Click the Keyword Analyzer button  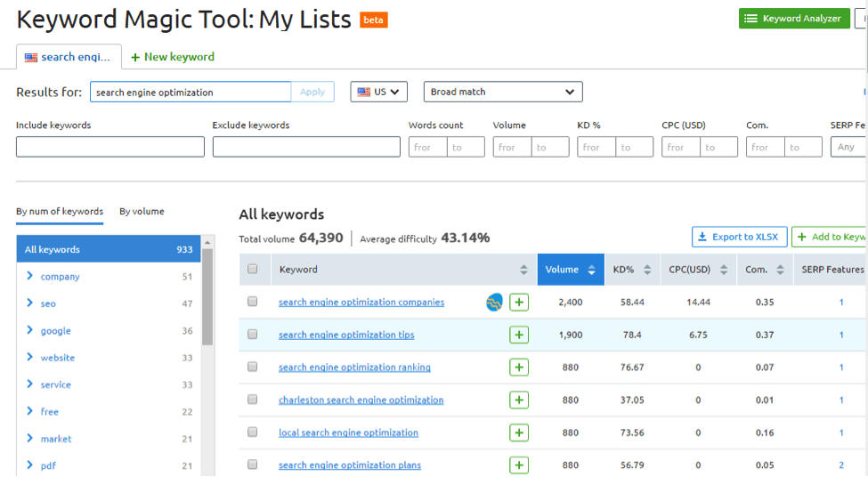tap(794, 19)
